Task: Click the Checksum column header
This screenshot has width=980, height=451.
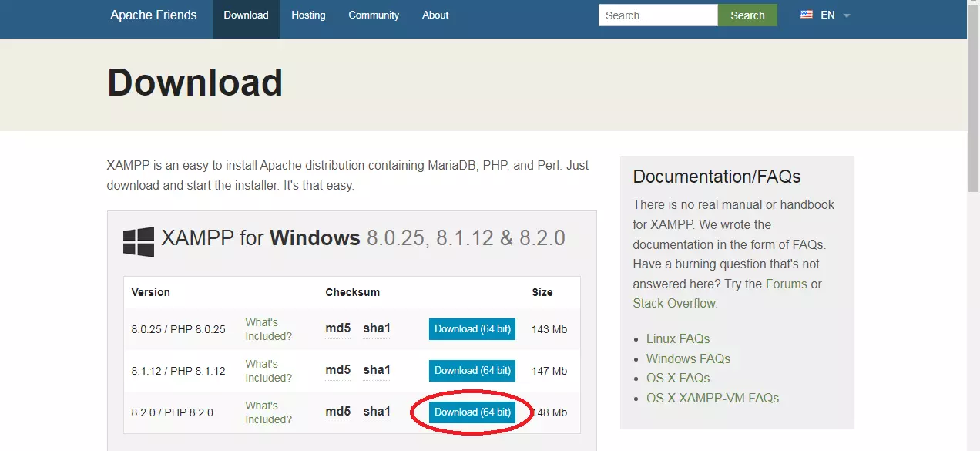Action: 353,292
